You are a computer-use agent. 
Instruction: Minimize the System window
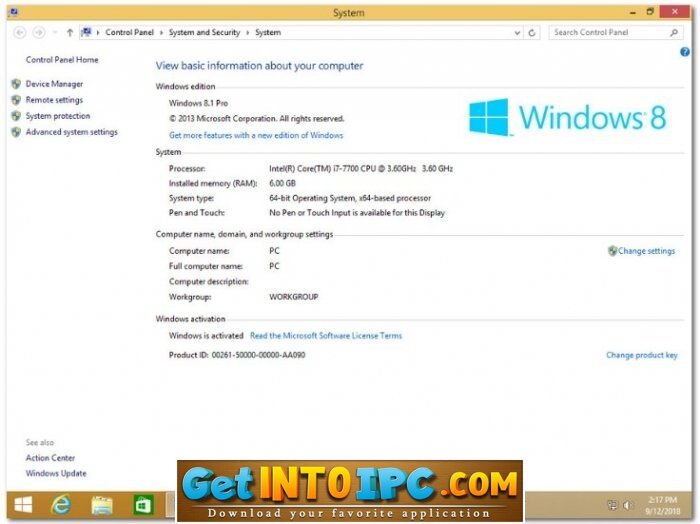(633, 12)
